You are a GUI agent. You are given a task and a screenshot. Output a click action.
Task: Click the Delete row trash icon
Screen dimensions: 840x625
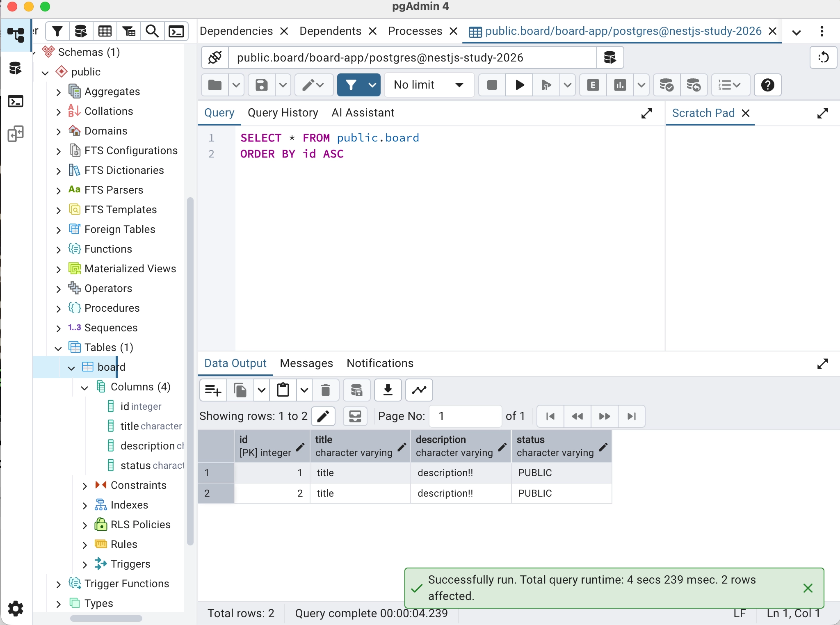coord(326,390)
